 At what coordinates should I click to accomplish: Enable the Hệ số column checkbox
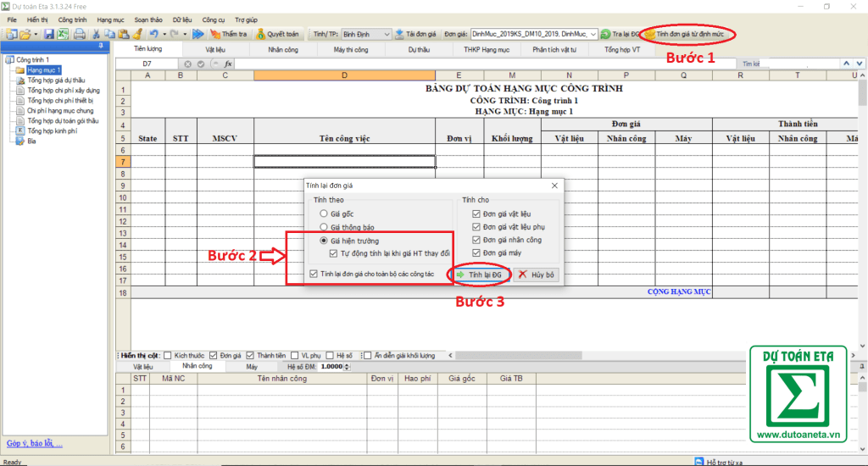[330, 355]
